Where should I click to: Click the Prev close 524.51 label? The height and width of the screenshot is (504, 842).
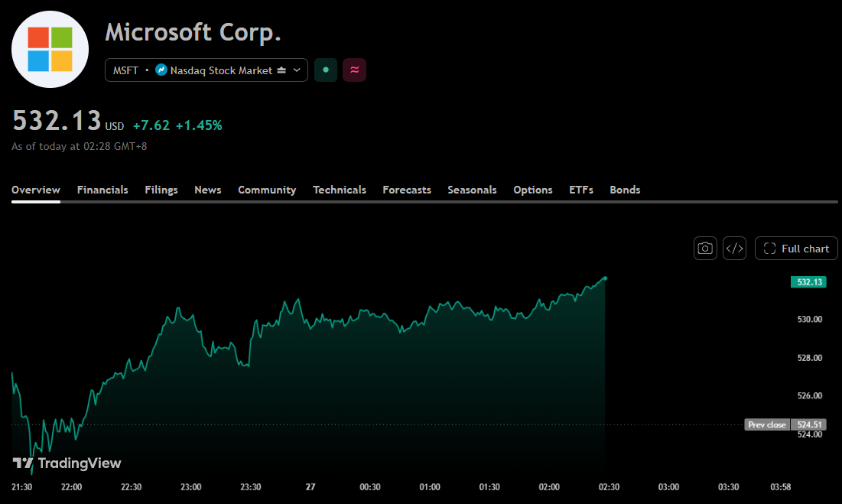785,424
